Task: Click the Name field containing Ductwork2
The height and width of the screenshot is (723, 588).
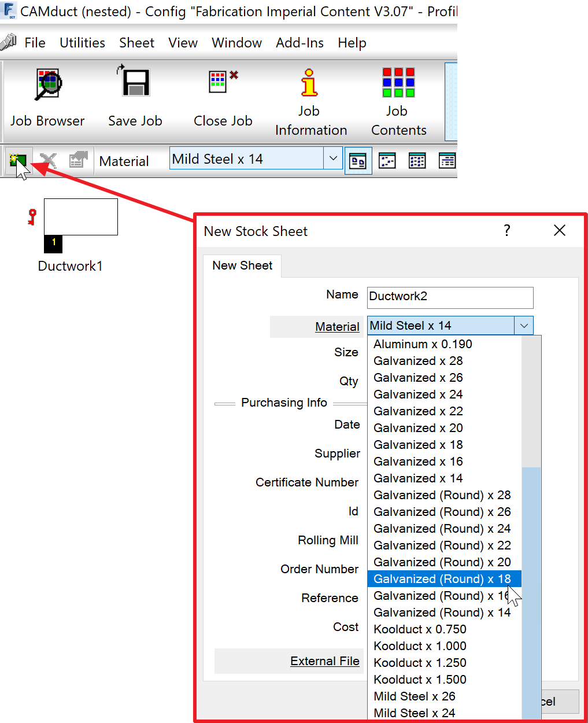Action: pos(450,297)
